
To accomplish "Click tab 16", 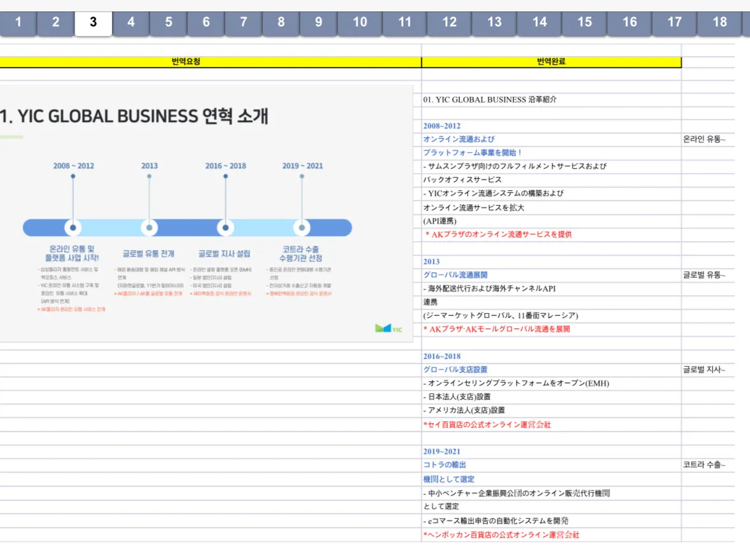I will 630,23.
